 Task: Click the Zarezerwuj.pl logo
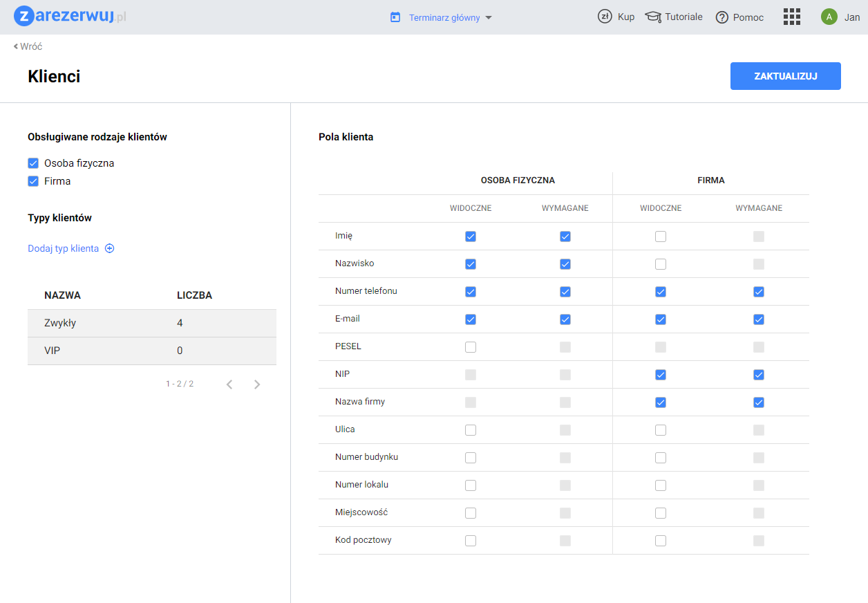pos(70,17)
